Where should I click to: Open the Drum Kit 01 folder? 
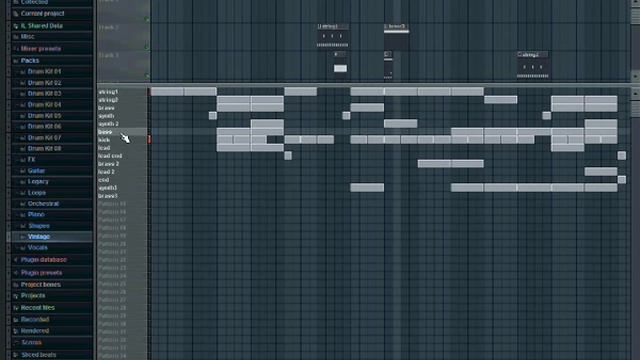coord(44,71)
